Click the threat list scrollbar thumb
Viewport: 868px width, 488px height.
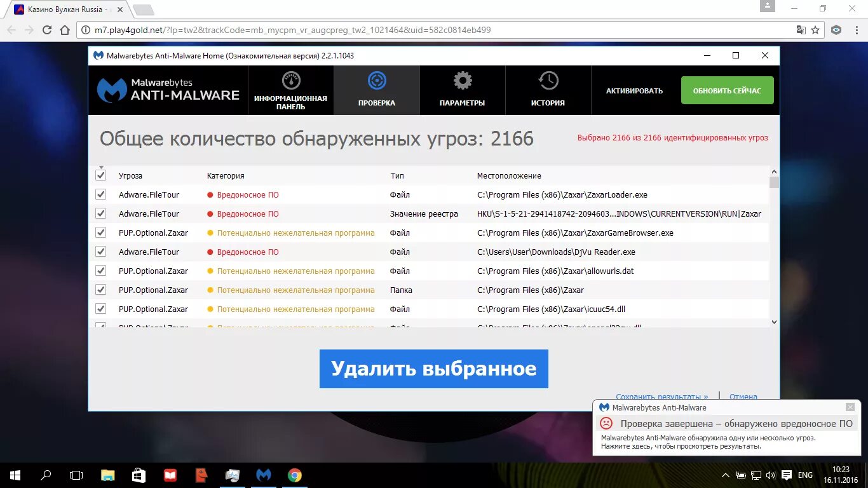[x=774, y=182]
